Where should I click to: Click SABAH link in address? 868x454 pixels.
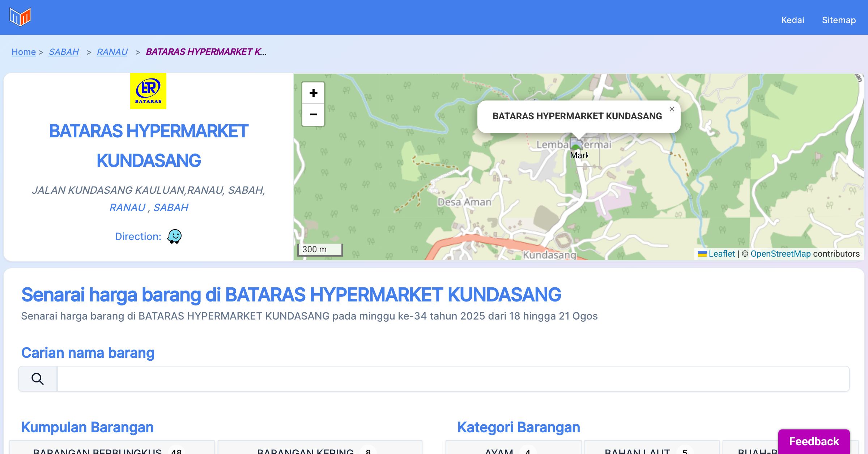[x=171, y=207]
